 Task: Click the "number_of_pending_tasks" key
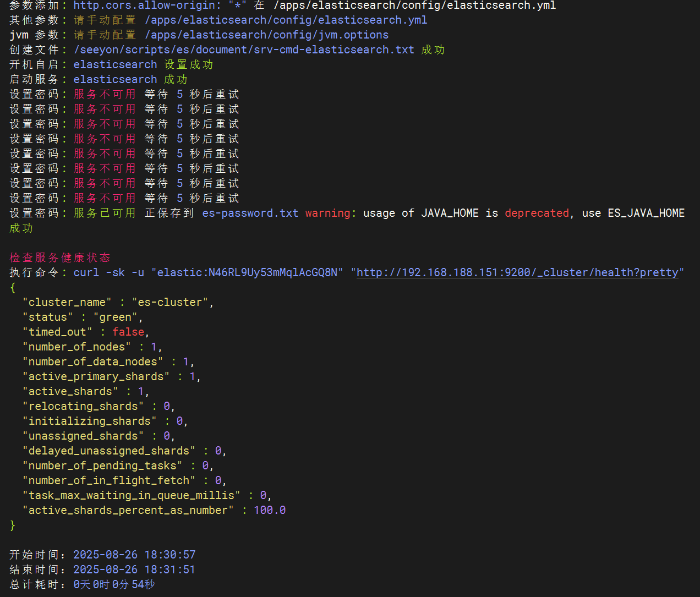click(x=102, y=465)
